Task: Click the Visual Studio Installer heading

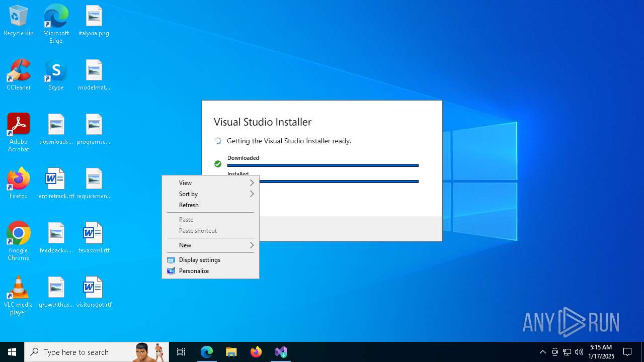Action: (x=263, y=122)
